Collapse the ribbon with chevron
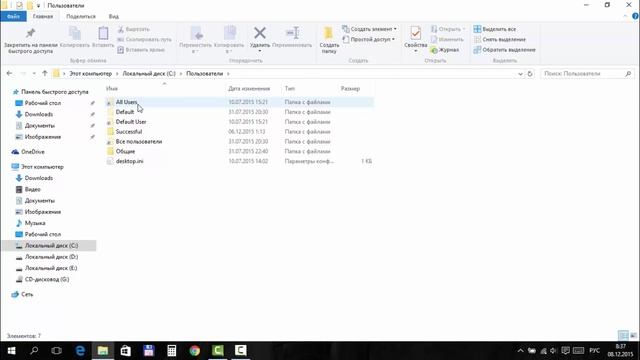The image size is (640, 360). 625,16
